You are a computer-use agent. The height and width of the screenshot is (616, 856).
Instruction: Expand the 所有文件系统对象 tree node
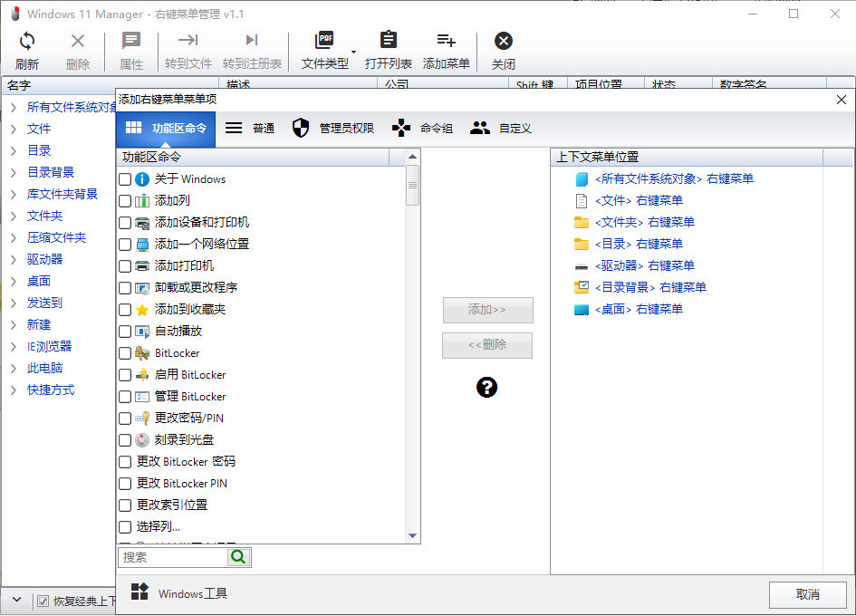click(14, 107)
